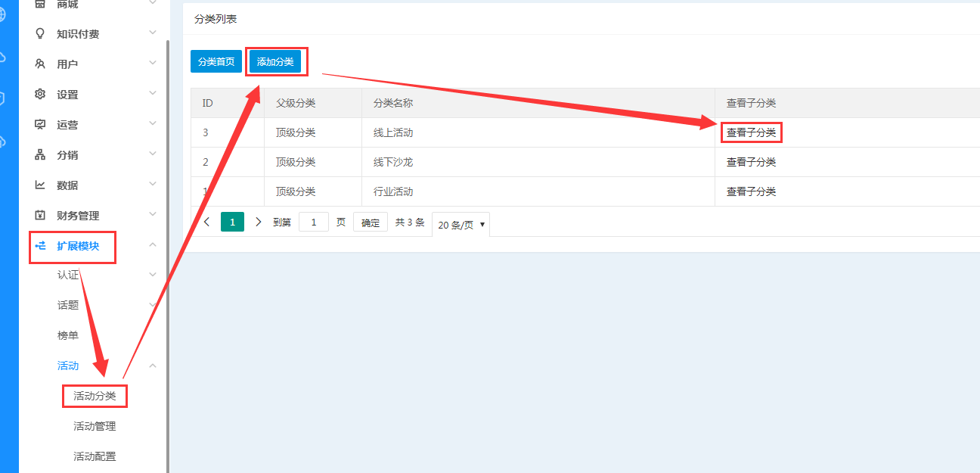Click the 线上活动 category name cell
Viewport: 980px width, 473px height.
[x=538, y=132]
